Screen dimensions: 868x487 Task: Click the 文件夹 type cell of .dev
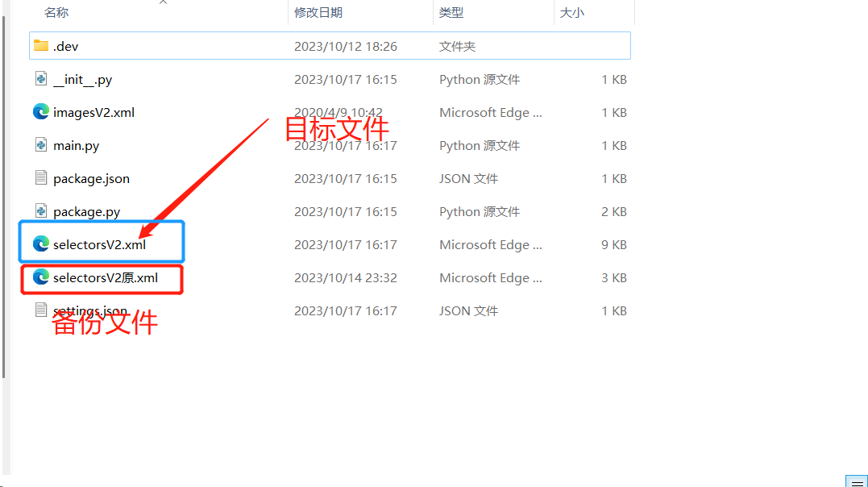point(457,47)
